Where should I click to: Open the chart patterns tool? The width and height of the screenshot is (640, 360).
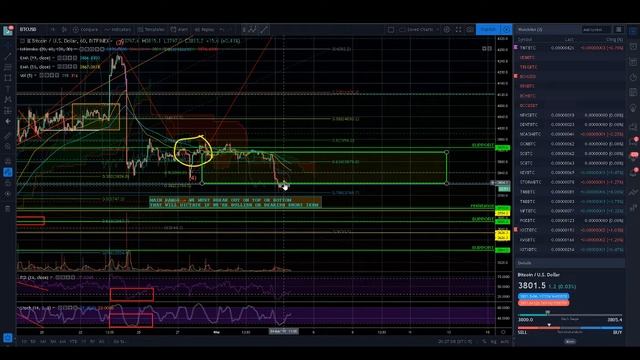(x=8, y=100)
